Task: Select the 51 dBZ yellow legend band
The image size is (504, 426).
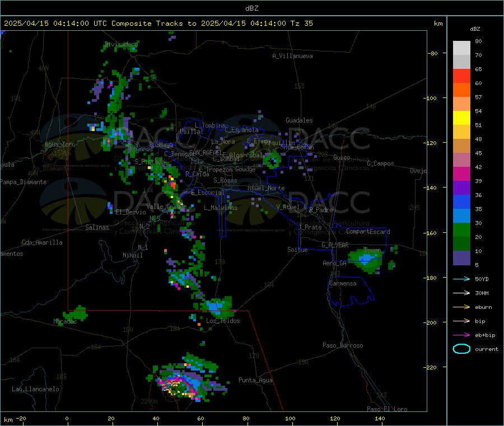Action: pyautogui.click(x=461, y=118)
